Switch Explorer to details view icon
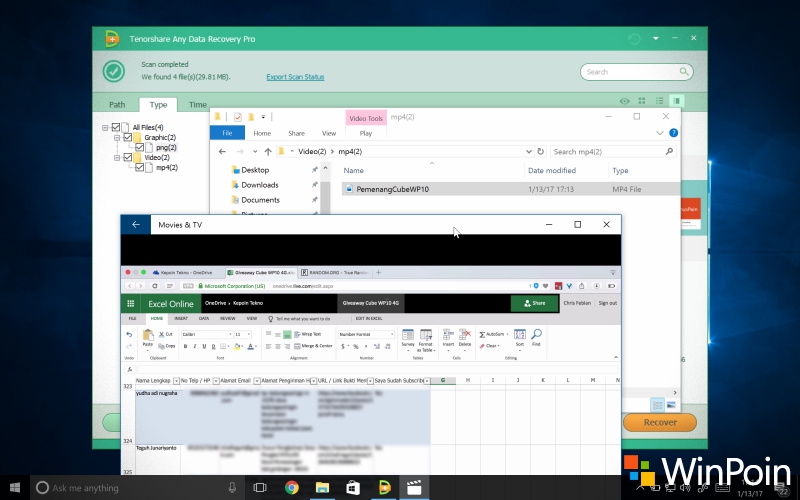 coord(658,405)
